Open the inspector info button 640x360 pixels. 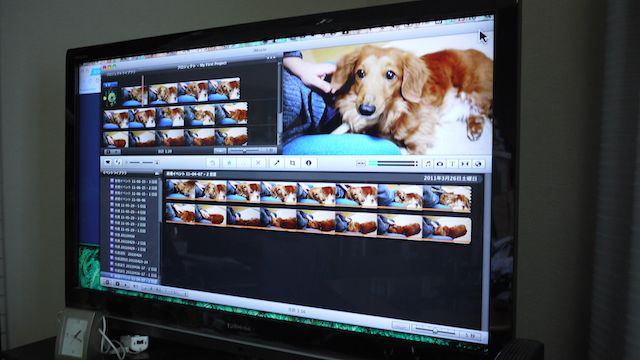point(309,163)
